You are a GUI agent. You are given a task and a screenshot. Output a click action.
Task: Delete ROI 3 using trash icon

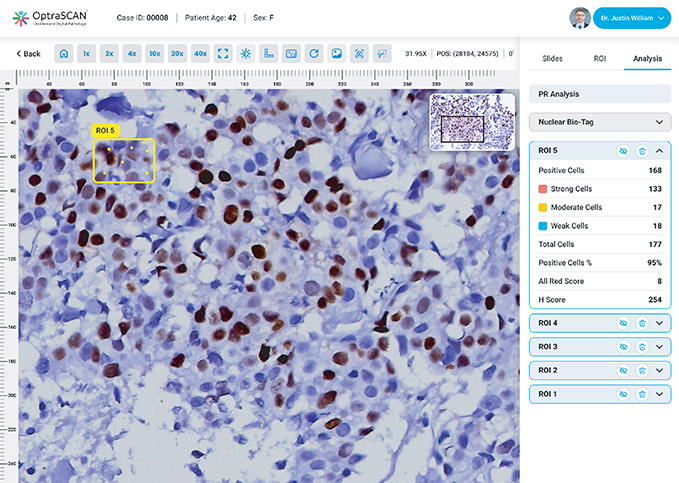coord(642,347)
